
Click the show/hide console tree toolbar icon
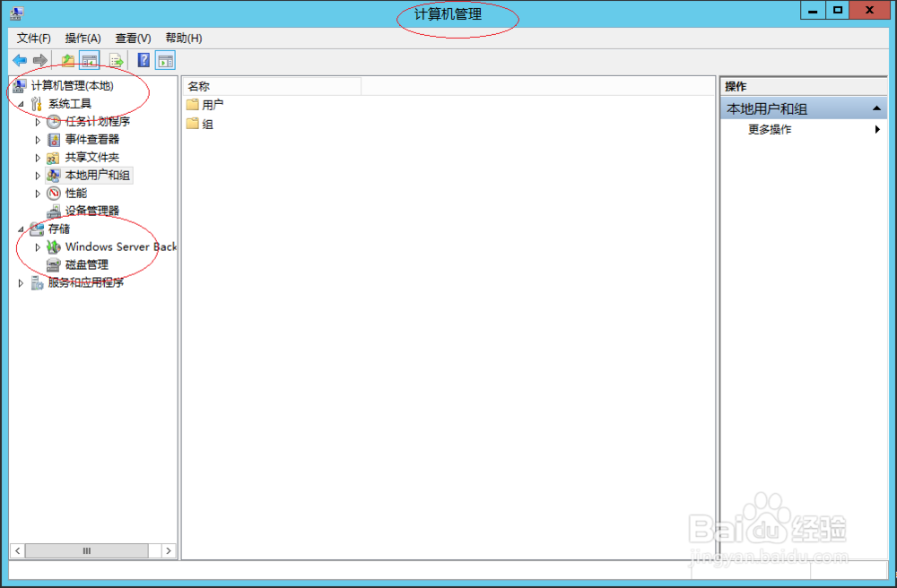[91, 60]
